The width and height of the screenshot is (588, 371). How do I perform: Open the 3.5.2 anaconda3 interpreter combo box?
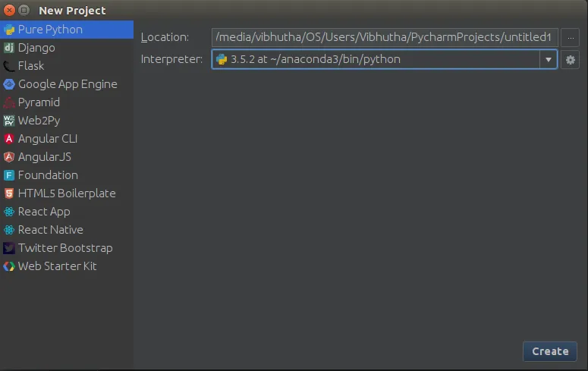(x=385, y=59)
